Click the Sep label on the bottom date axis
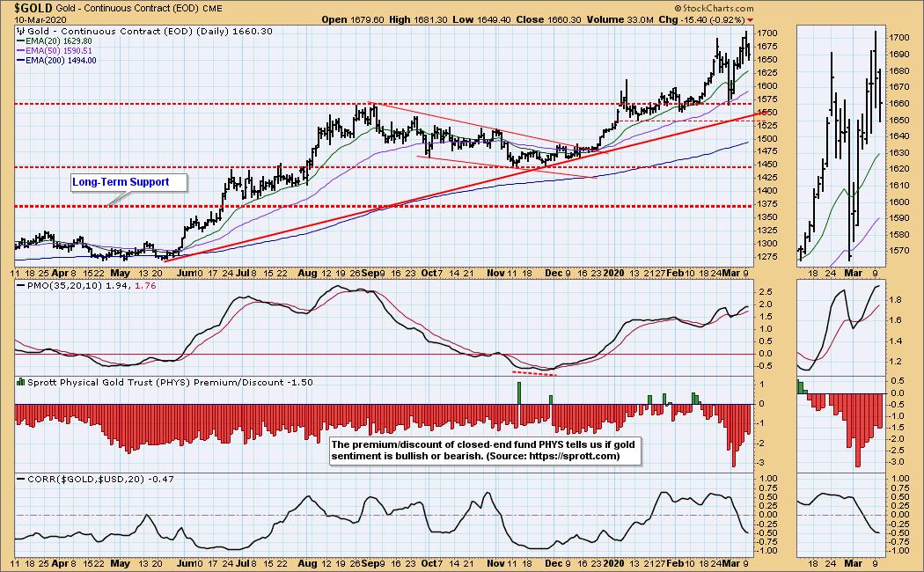This screenshot has width=924, height=572. [x=370, y=563]
